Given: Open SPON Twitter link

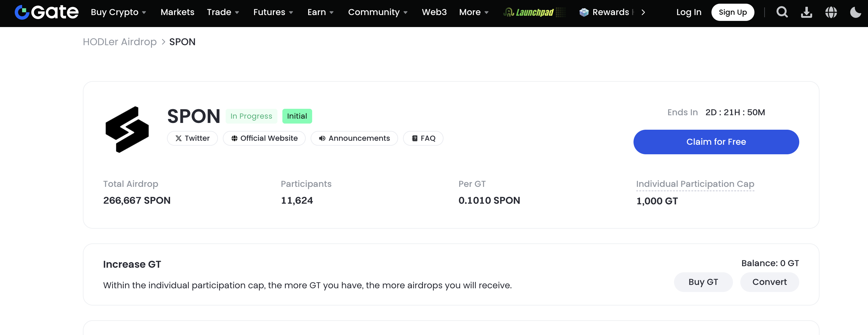Looking at the screenshot, I should pyautogui.click(x=192, y=138).
